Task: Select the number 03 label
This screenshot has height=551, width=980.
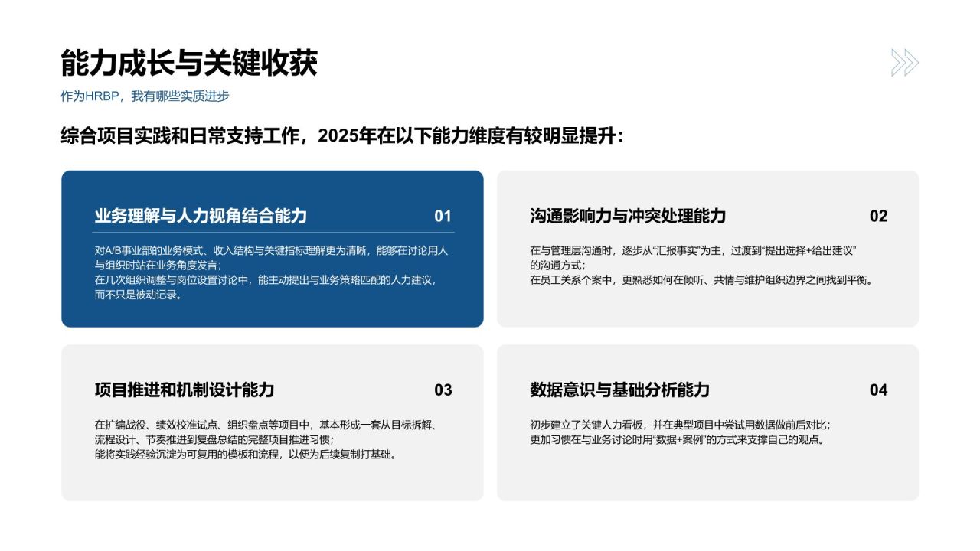Action: point(443,390)
